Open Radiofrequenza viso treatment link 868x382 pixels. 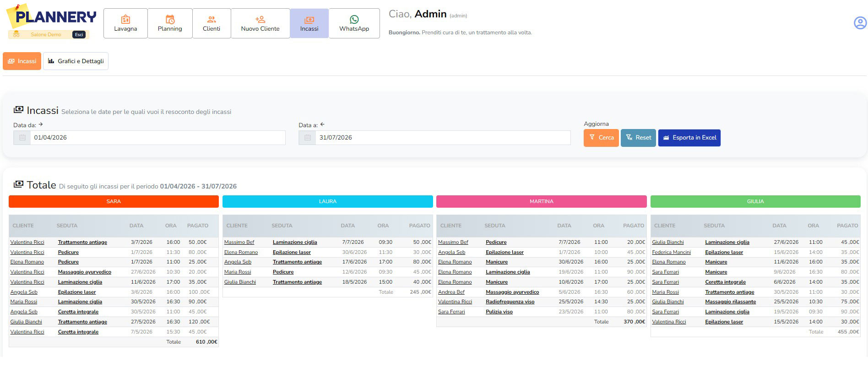click(x=510, y=301)
